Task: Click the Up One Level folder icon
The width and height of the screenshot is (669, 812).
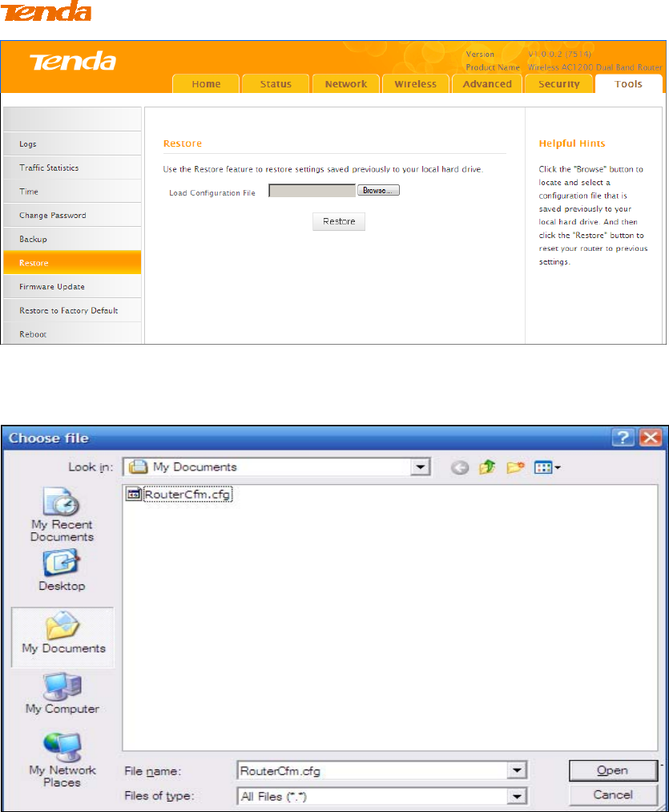Action: pos(487,467)
